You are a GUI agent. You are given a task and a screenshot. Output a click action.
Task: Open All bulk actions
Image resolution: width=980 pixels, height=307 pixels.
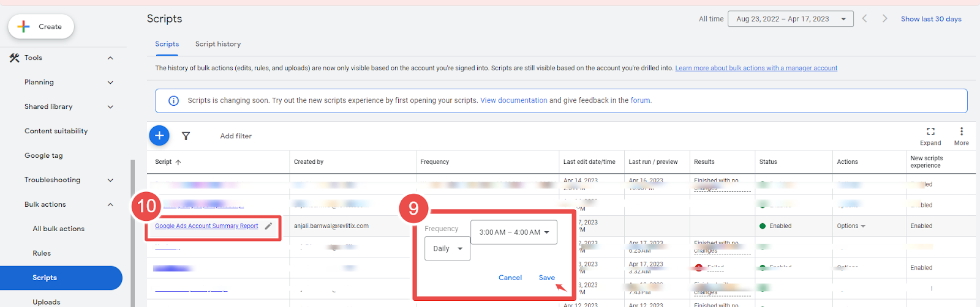pyautogui.click(x=58, y=229)
